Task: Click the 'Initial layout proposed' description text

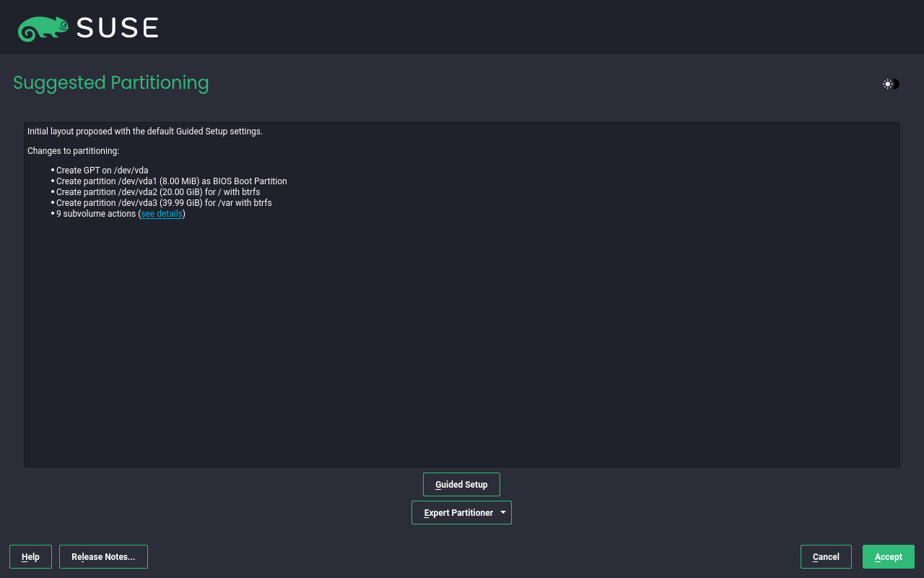Action: click(145, 131)
